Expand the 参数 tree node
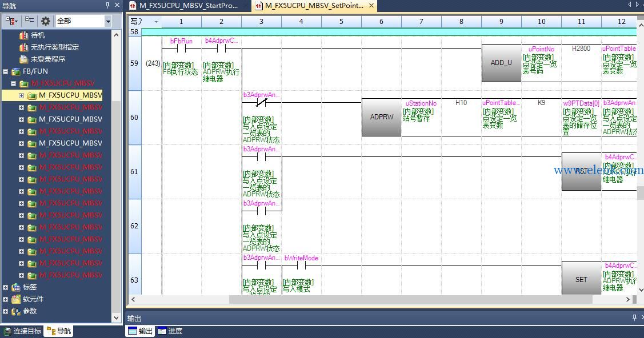644x338 pixels. [x=5, y=311]
